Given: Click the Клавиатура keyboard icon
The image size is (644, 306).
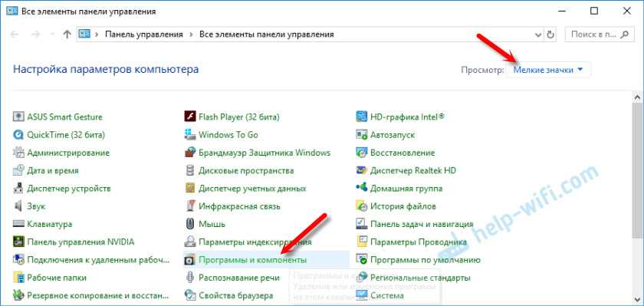Looking at the screenshot, I should click(18, 224).
